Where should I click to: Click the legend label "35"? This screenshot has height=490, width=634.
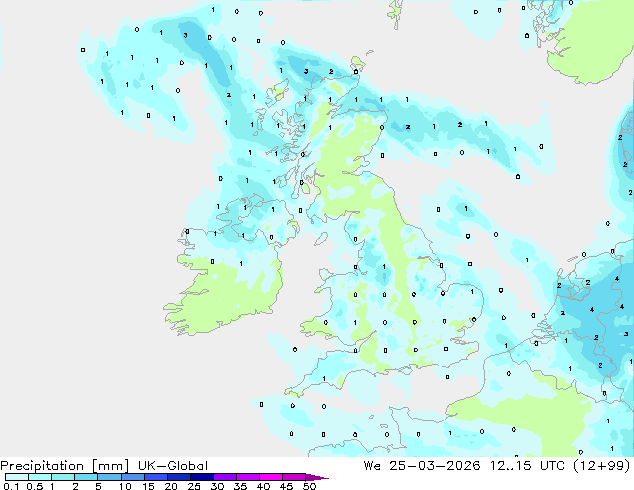(240, 486)
